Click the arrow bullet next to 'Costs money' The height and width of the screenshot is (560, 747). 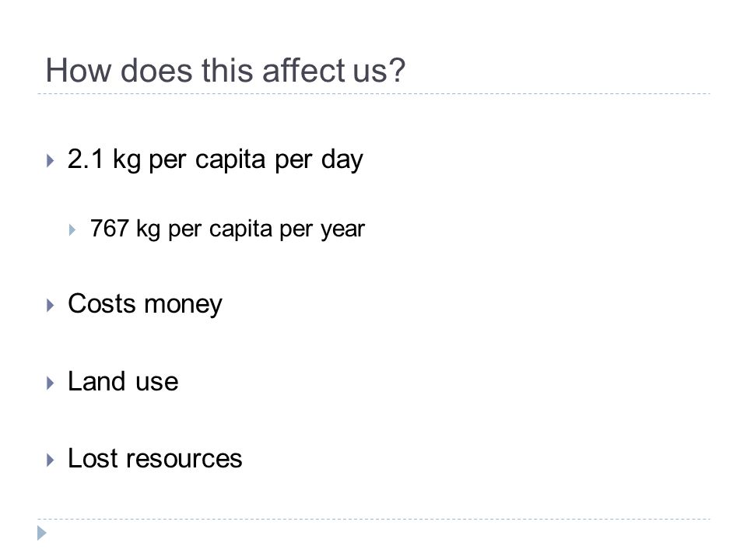[51, 305]
